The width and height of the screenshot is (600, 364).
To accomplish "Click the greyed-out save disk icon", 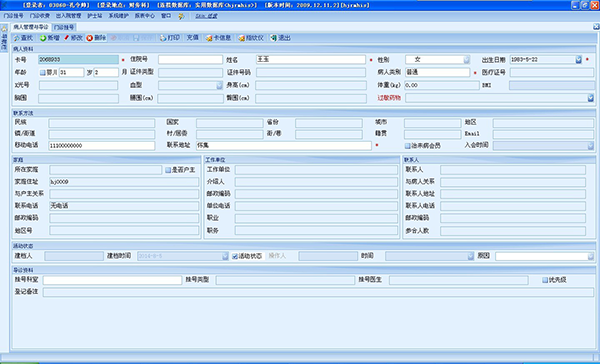I will pyautogui.click(x=136, y=38).
